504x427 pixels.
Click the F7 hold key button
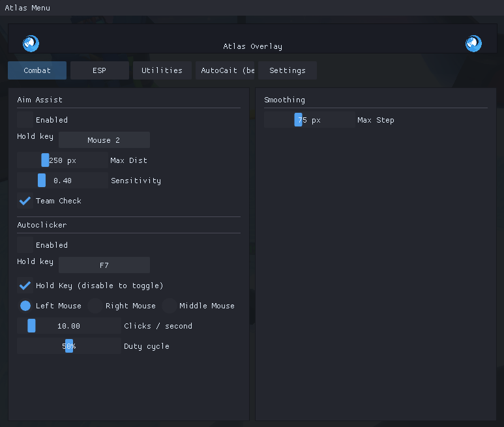pyautogui.click(x=104, y=265)
